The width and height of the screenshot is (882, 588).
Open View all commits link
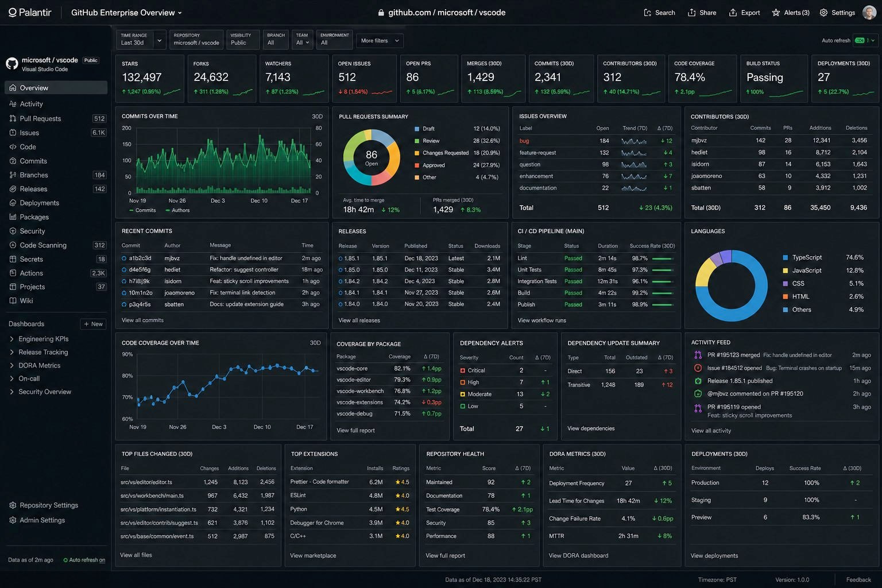coord(142,320)
